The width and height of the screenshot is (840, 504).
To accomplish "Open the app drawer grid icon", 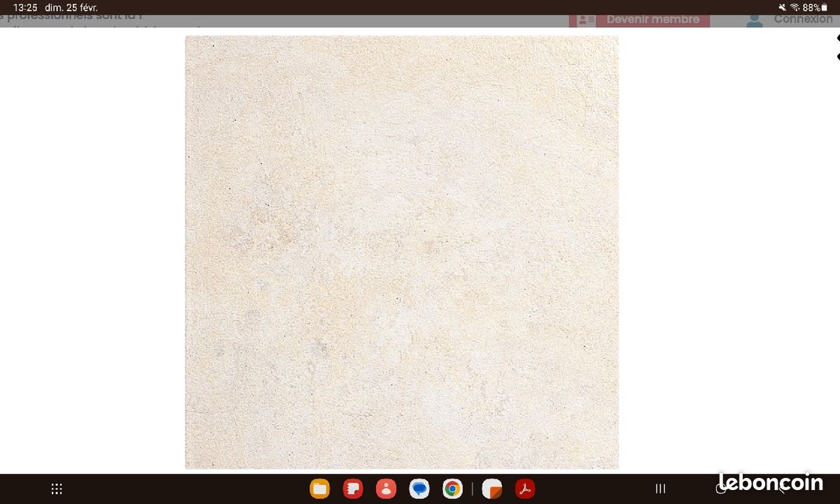I will tap(57, 489).
